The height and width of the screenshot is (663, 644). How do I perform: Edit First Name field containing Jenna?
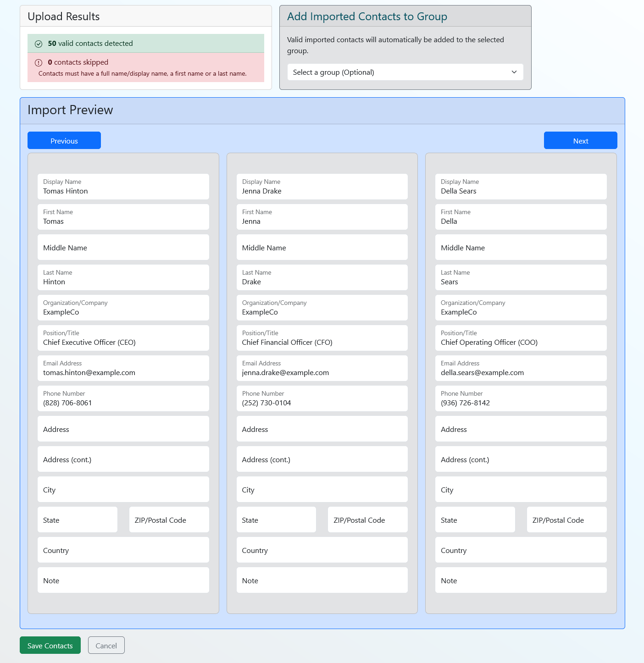point(322,217)
